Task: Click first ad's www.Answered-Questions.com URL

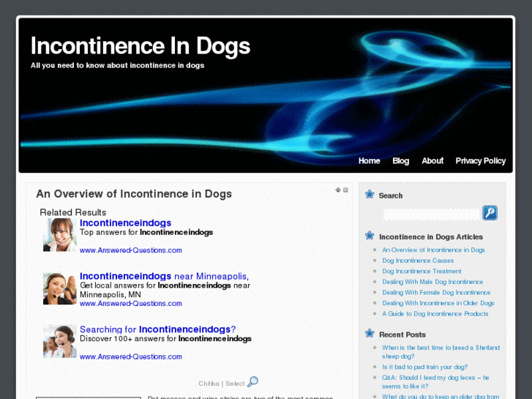Action: coord(131,250)
